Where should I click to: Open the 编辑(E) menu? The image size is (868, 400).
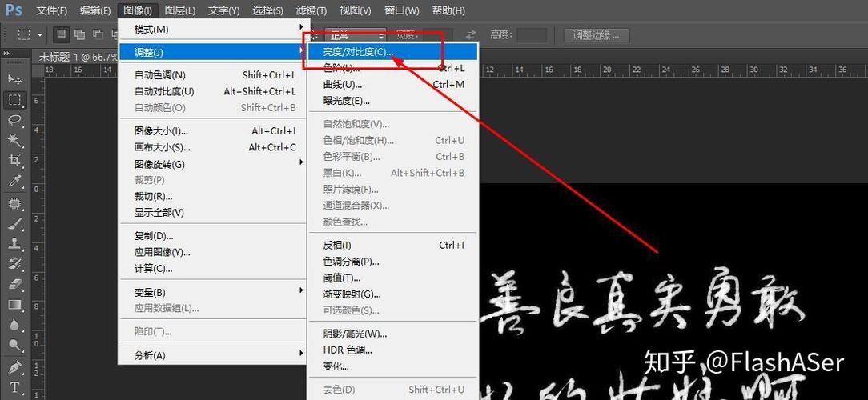[x=95, y=10]
